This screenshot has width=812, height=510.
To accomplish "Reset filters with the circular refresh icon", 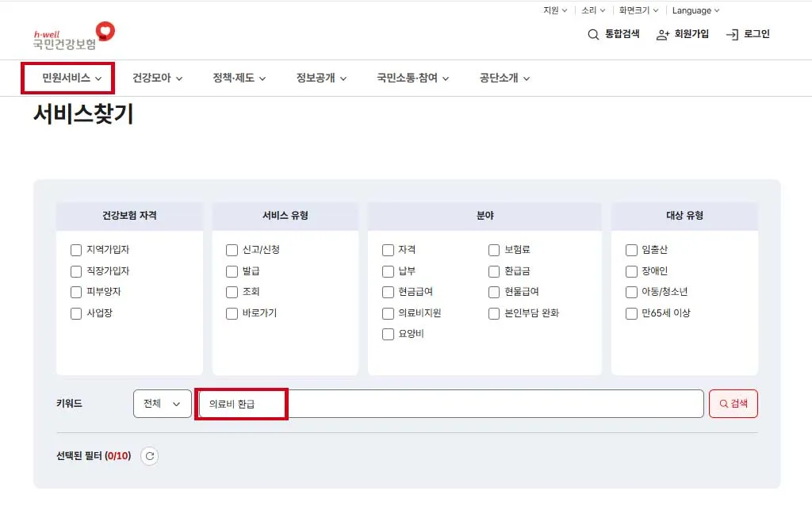I will pos(150,456).
